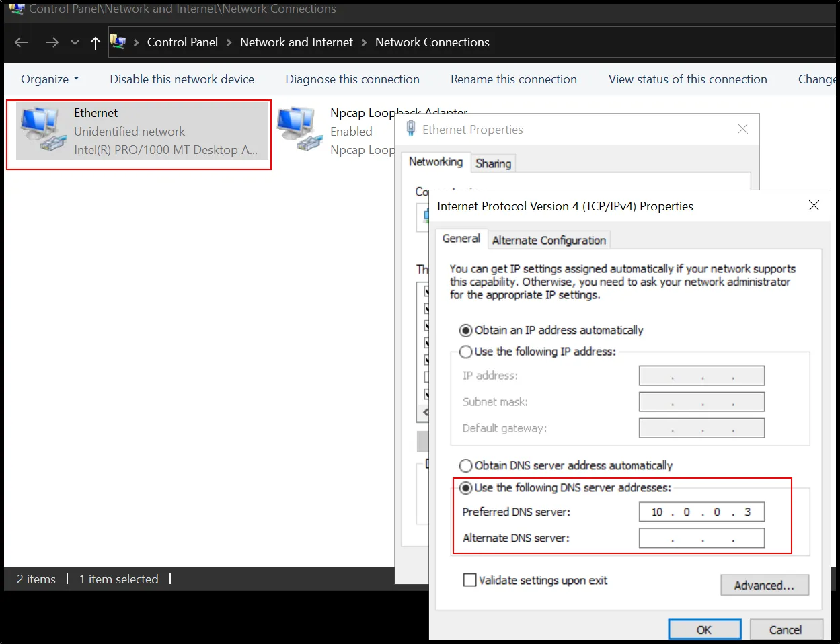Open the Organize dropdown menu
840x644 pixels.
[x=50, y=79]
